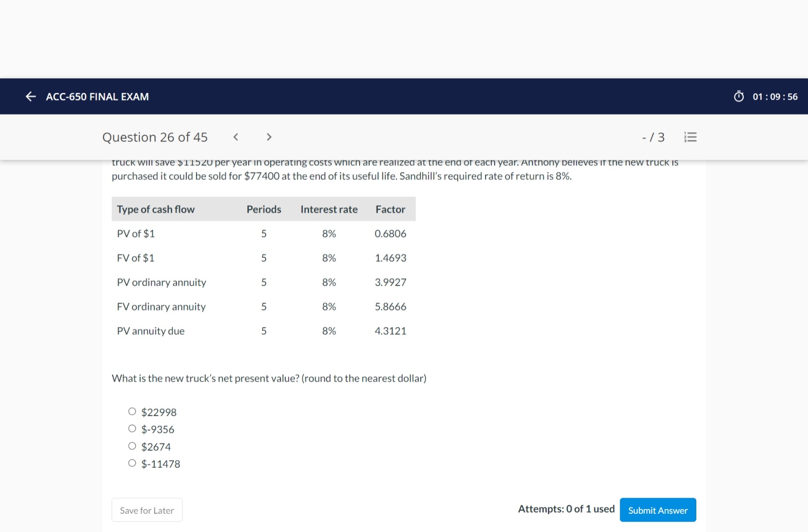The width and height of the screenshot is (808, 532).
Task: Click the PV of $1 row label
Action: [x=136, y=234]
